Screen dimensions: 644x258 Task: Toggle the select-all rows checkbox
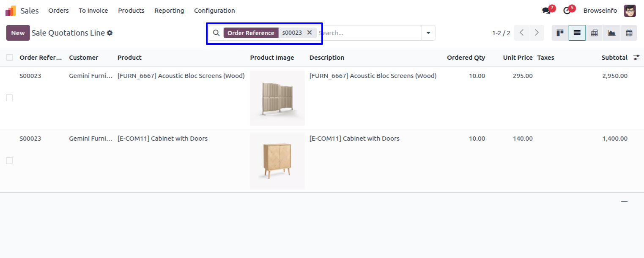coord(9,58)
